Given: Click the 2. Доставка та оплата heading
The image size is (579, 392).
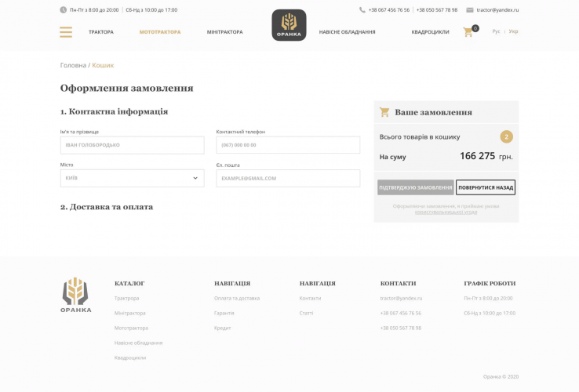Looking at the screenshot, I should (107, 207).
